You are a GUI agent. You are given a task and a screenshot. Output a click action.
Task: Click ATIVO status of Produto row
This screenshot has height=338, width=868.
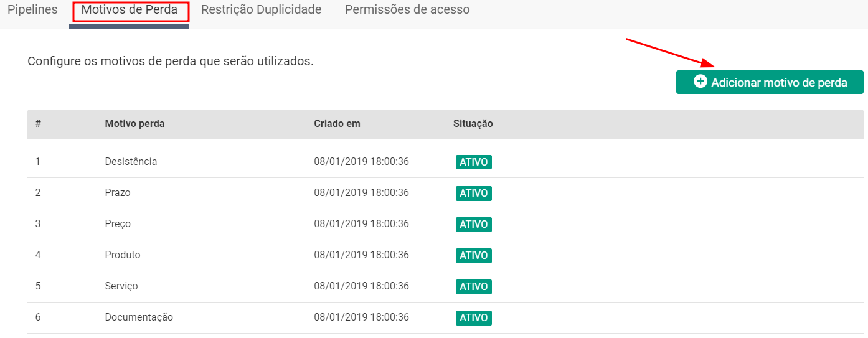click(x=473, y=255)
